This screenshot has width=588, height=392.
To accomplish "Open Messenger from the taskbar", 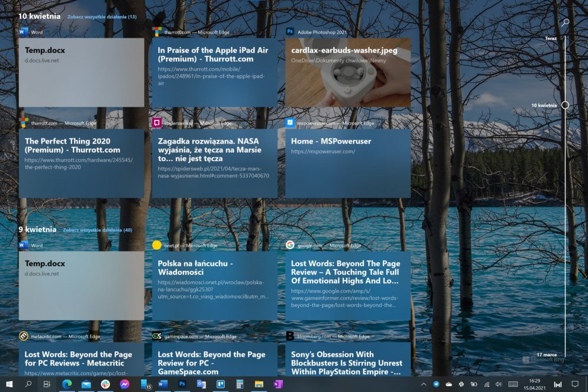I will (125, 384).
